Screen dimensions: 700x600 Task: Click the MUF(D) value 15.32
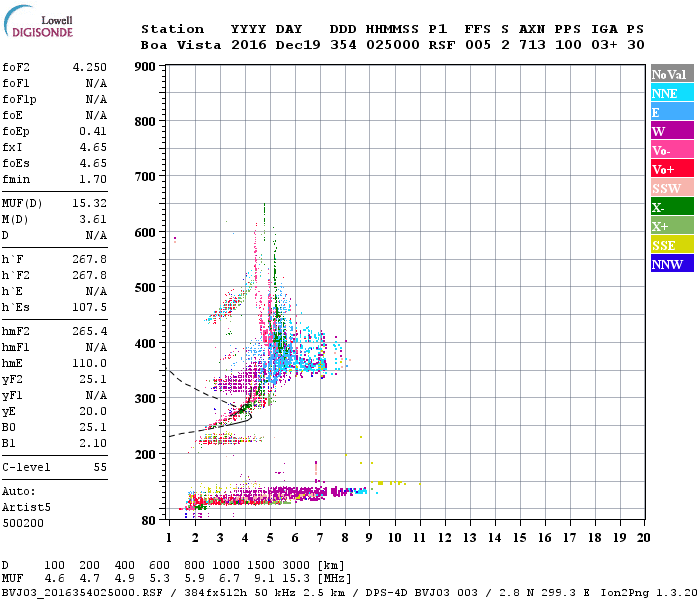90,203
